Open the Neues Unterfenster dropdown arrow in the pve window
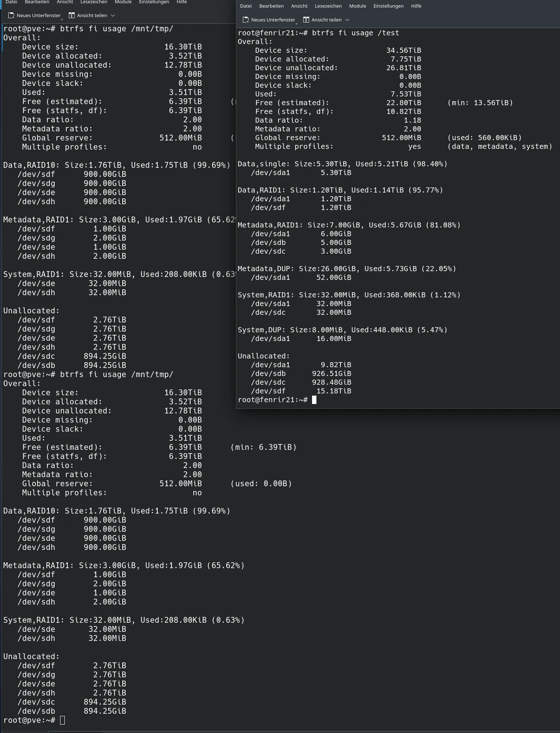Image resolution: width=560 pixels, height=733 pixels. pyautogui.click(x=62, y=19)
